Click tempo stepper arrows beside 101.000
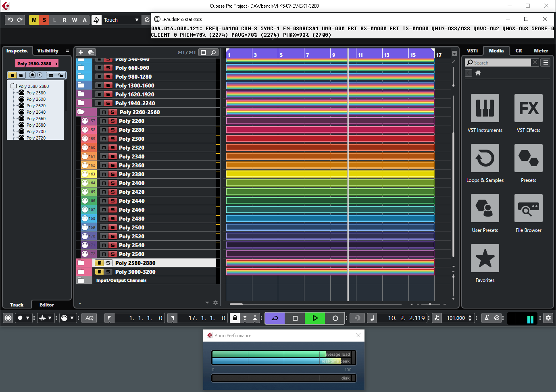Image resolution: width=556 pixels, height=392 pixels. point(470,318)
